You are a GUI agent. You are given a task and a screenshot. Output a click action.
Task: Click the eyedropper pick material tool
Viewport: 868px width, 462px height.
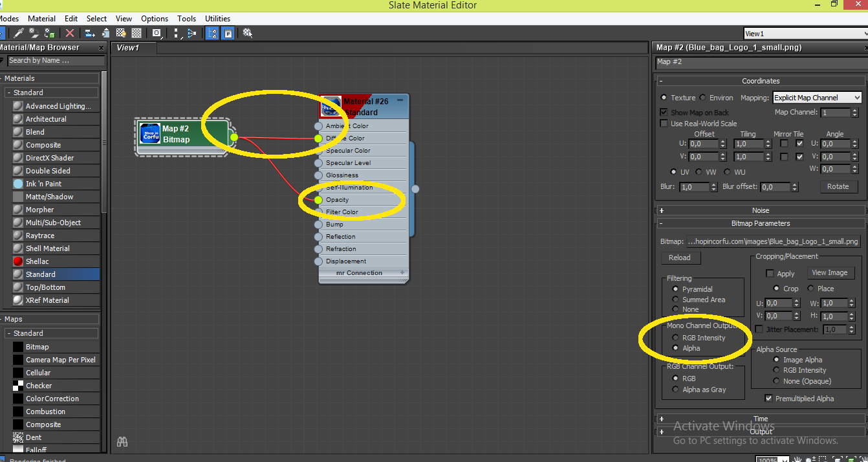click(x=19, y=33)
